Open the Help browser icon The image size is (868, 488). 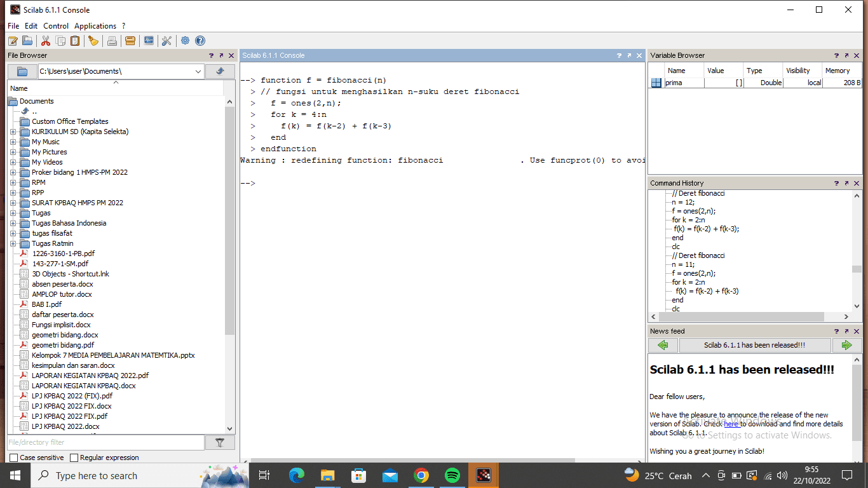[200, 41]
